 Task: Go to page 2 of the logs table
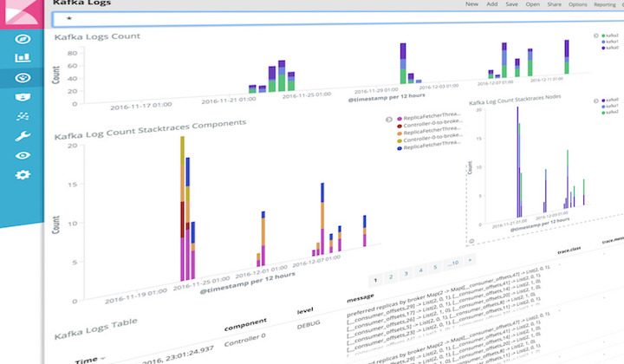click(x=391, y=276)
